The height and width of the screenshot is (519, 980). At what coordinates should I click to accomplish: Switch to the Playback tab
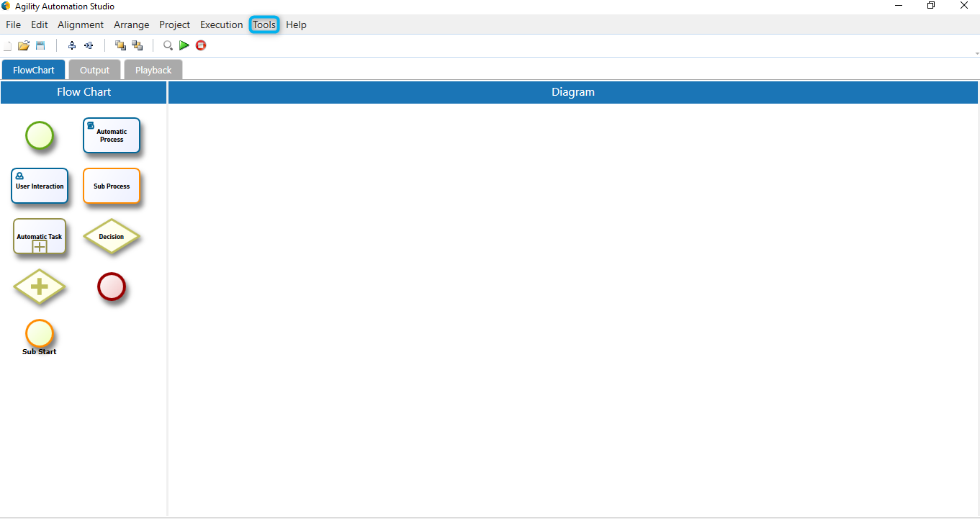[153, 70]
